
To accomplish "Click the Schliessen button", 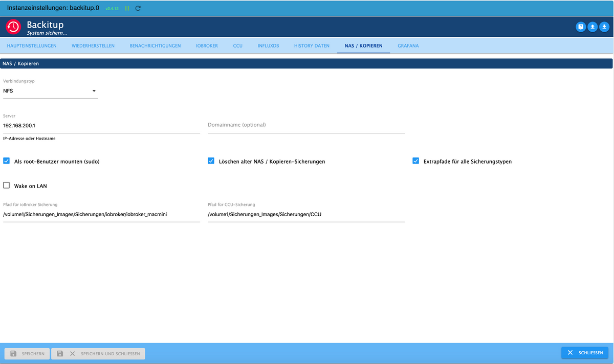I will coord(585,353).
